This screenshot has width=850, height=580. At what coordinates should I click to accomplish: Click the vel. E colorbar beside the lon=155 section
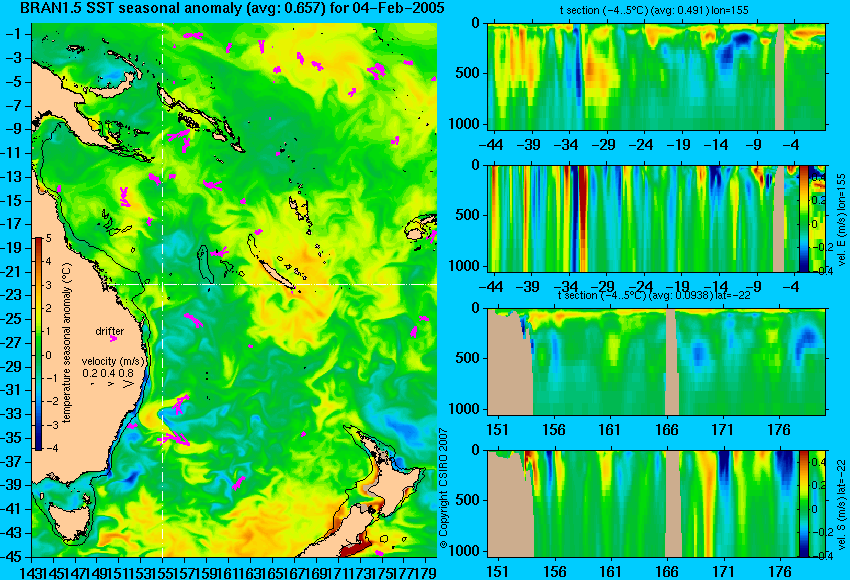(x=804, y=218)
